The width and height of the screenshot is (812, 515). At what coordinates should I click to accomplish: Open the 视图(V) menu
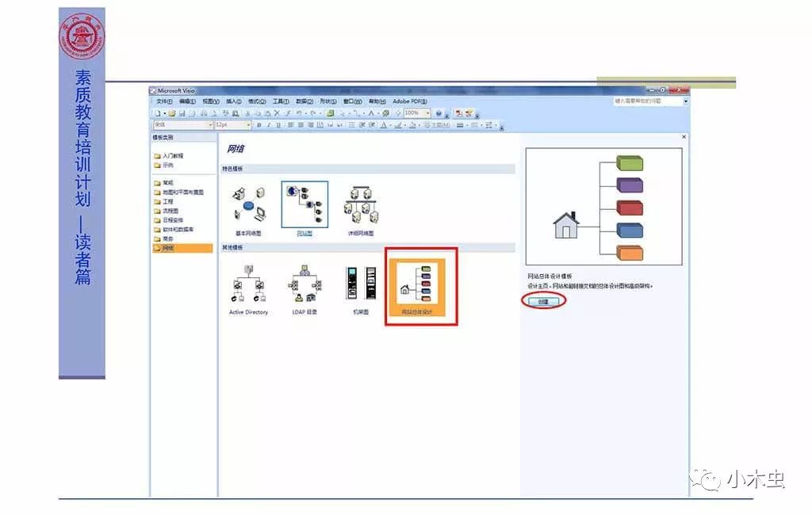click(210, 101)
